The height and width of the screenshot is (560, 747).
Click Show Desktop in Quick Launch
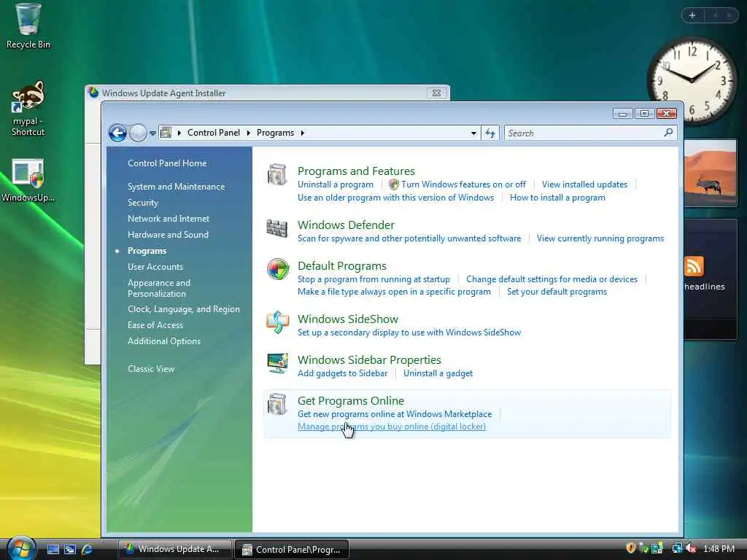pos(53,550)
